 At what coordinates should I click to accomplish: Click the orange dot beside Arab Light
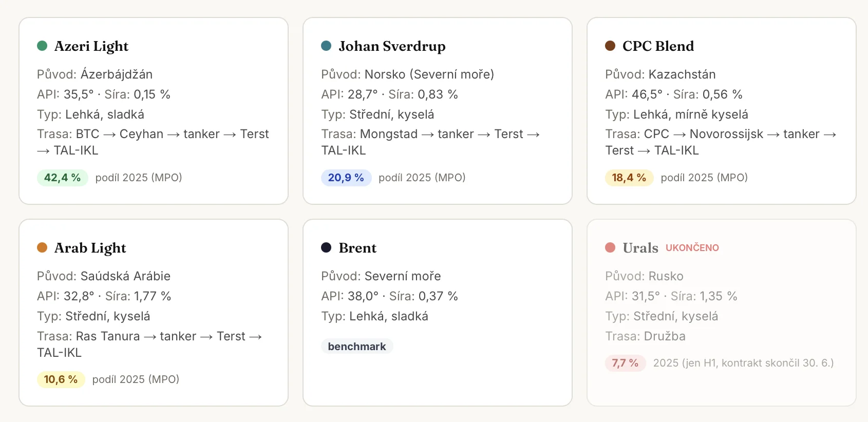[42, 247]
